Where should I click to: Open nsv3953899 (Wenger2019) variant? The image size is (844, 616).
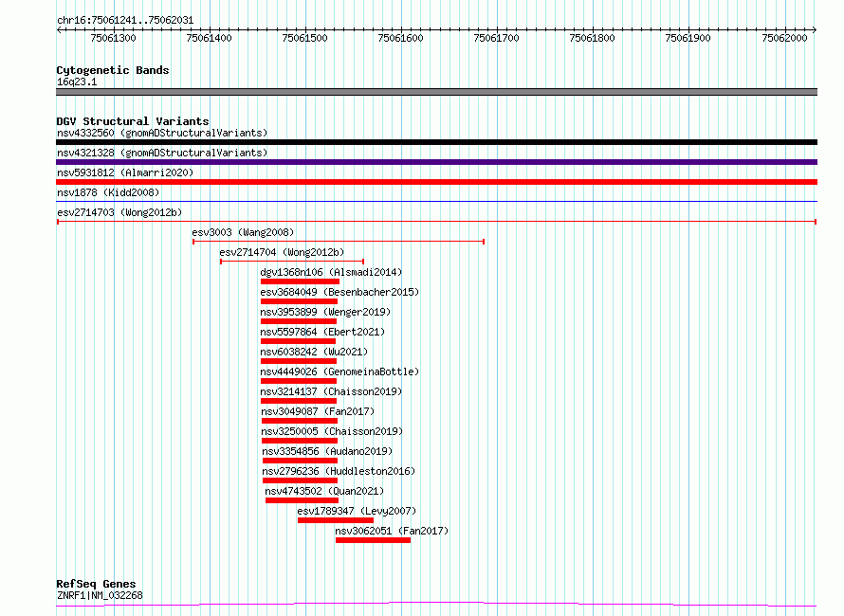click(325, 312)
